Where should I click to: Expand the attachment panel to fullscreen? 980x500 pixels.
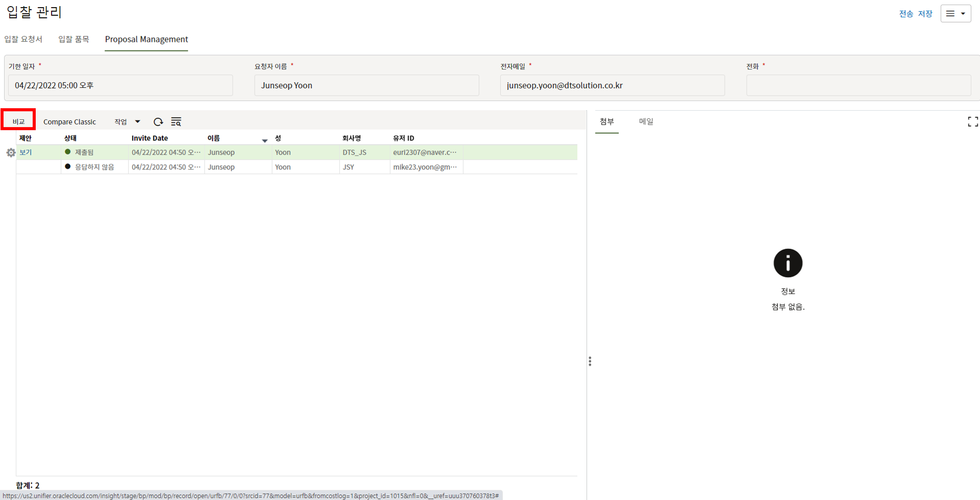pyautogui.click(x=972, y=121)
